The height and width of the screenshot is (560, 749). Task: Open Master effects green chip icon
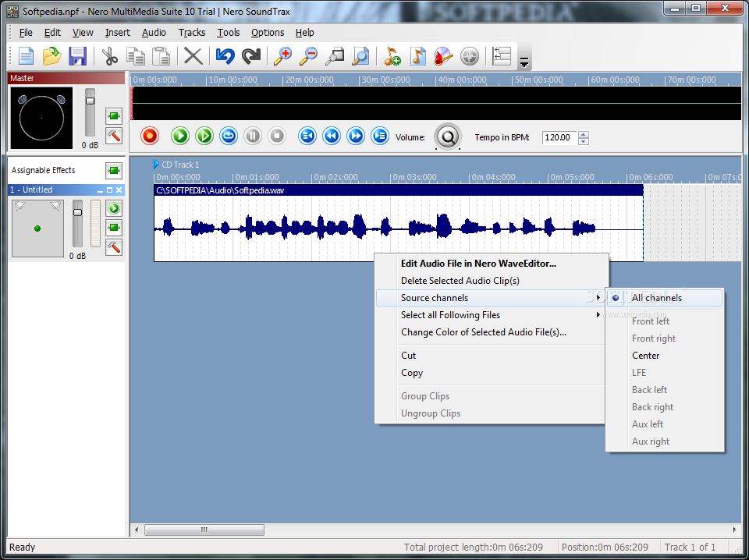tap(114, 116)
